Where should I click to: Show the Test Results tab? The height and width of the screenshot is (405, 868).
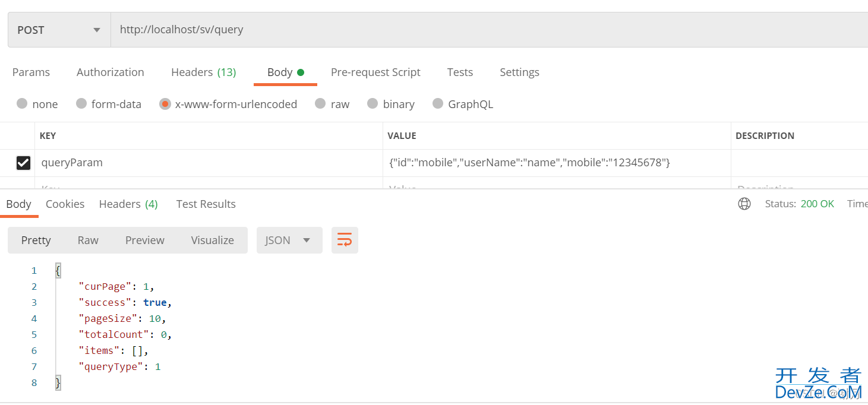click(206, 204)
